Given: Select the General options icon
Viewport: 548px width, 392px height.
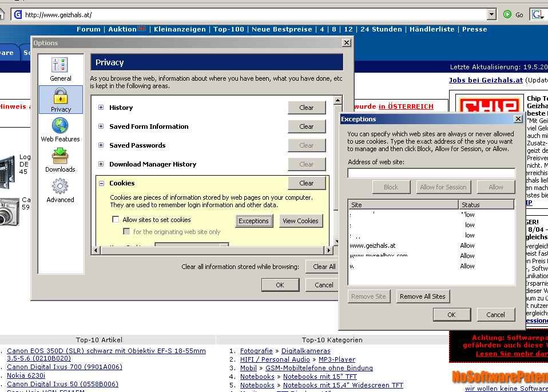Looking at the screenshot, I should (x=60, y=66).
